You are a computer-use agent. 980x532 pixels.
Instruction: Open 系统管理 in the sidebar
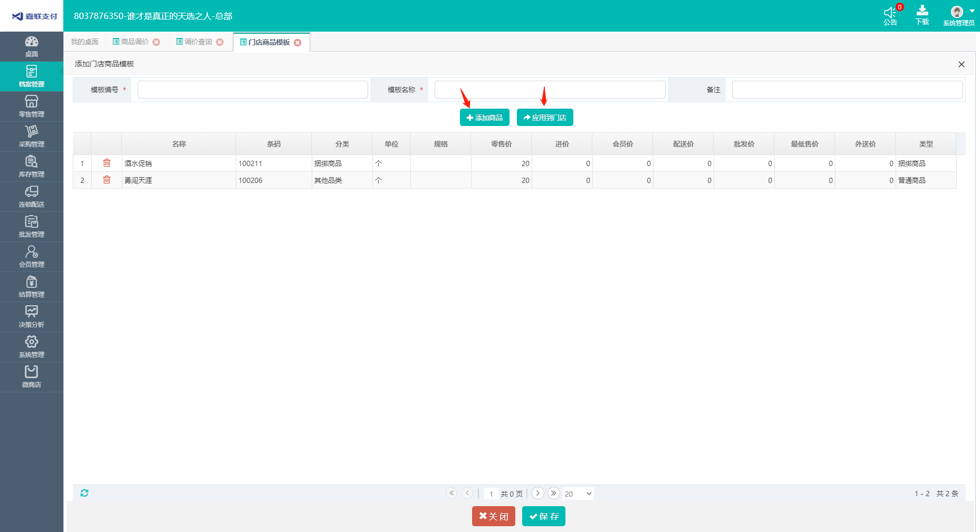pos(32,347)
